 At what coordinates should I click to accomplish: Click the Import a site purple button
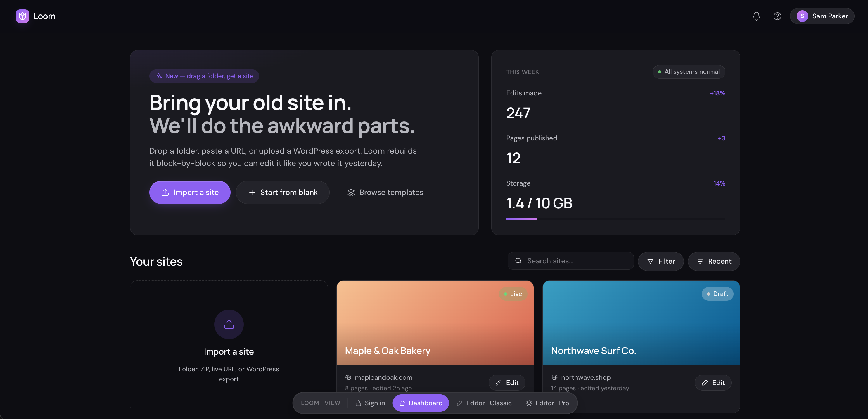[190, 192]
